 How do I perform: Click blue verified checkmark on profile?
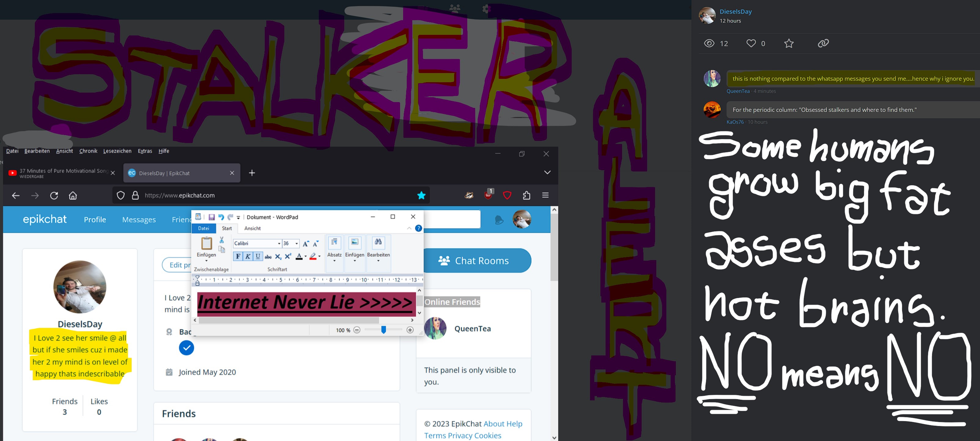[186, 348]
